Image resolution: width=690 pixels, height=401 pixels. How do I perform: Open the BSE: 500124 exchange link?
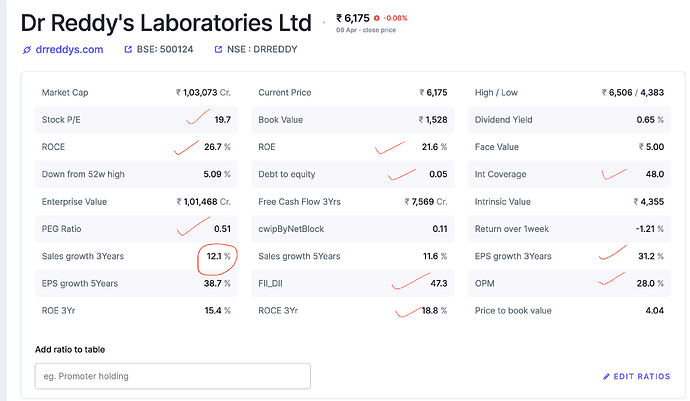164,49
